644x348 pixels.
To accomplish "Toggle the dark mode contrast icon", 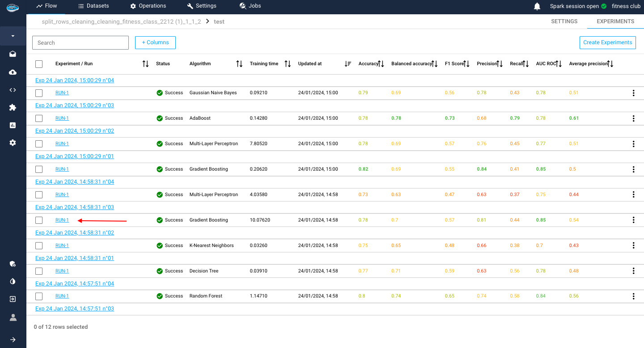I will 13,281.
